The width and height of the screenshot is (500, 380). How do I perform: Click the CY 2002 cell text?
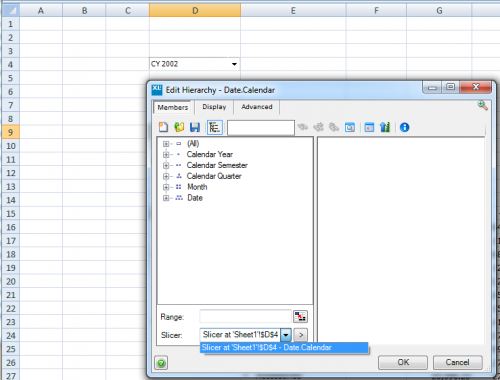pos(164,64)
